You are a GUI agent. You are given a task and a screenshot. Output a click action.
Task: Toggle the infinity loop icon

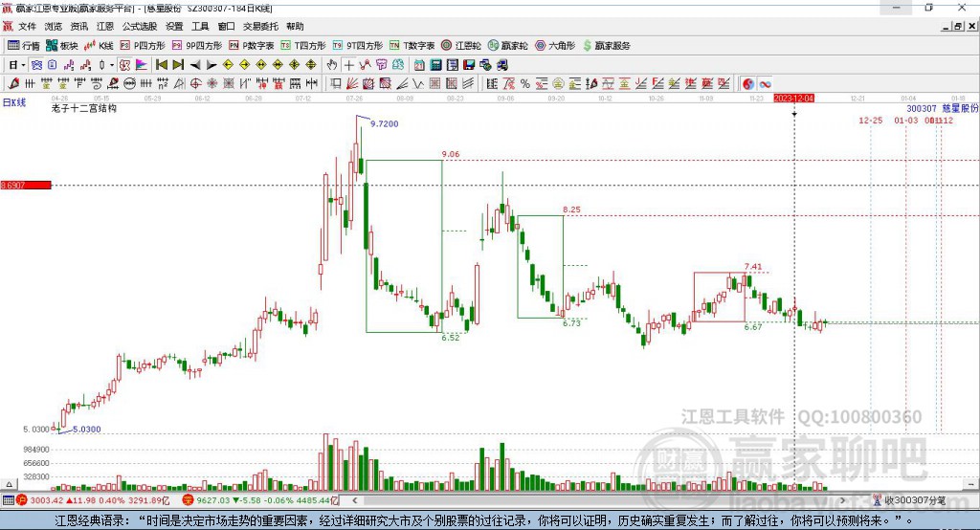pos(765,84)
